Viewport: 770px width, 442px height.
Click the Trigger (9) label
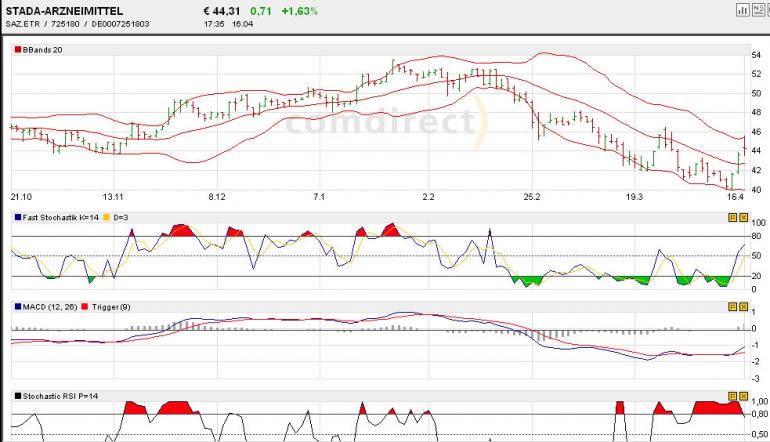point(111,307)
